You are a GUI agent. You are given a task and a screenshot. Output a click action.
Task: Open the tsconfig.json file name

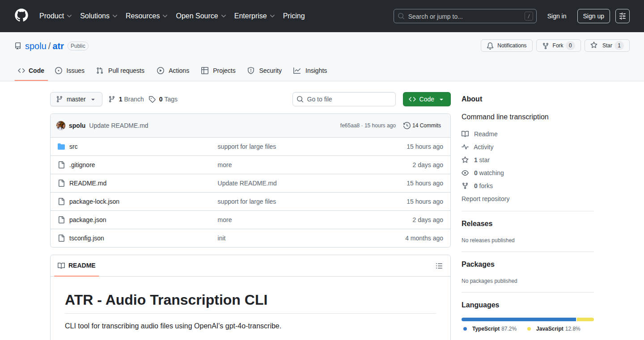click(87, 238)
